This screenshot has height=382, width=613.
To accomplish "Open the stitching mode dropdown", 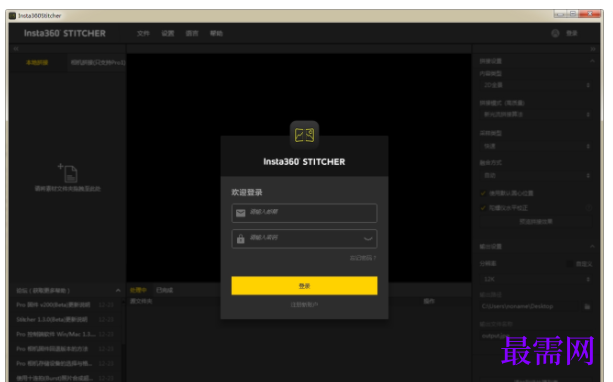I will pyautogui.click(x=536, y=115).
